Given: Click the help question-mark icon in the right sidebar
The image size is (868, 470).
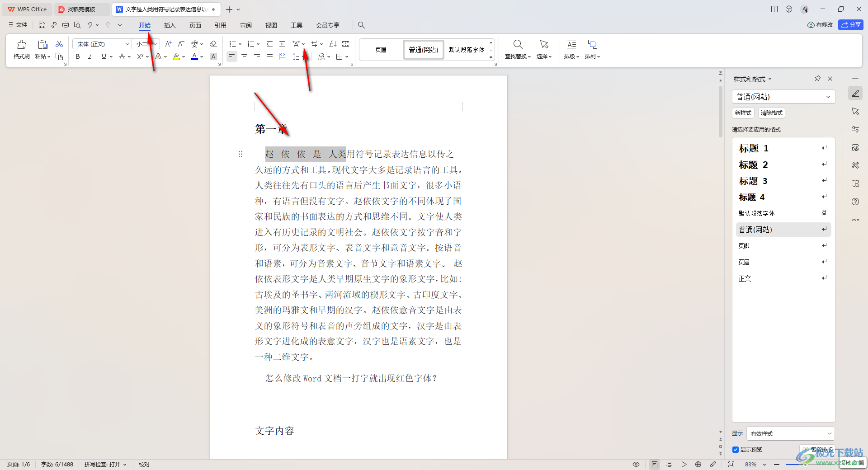Looking at the screenshot, I should click(x=855, y=202).
